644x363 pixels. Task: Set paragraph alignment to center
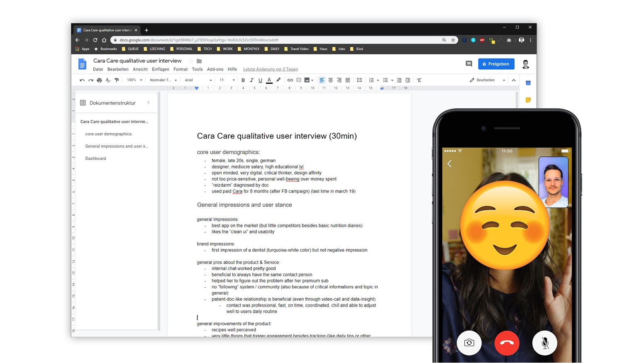[x=331, y=80]
